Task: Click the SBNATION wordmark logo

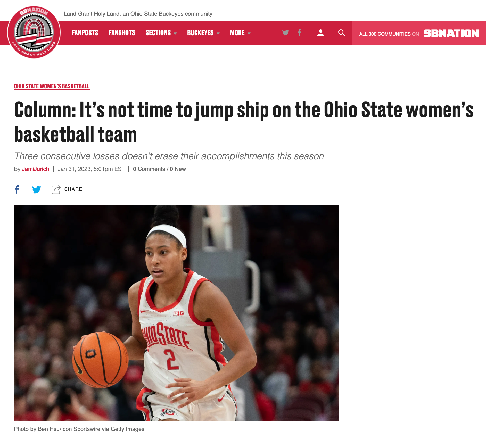Action: [x=451, y=33]
